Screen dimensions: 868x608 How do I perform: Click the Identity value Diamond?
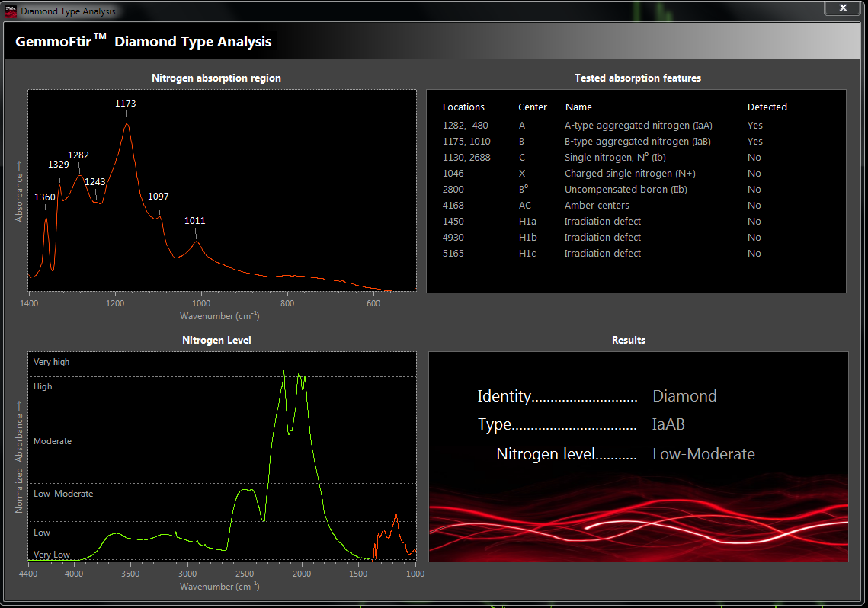tap(684, 396)
